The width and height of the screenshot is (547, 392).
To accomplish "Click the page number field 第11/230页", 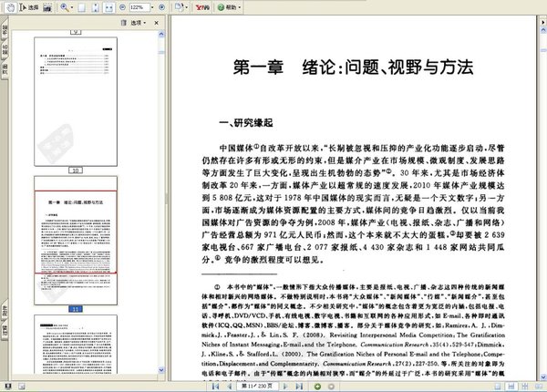I will (257, 386).
